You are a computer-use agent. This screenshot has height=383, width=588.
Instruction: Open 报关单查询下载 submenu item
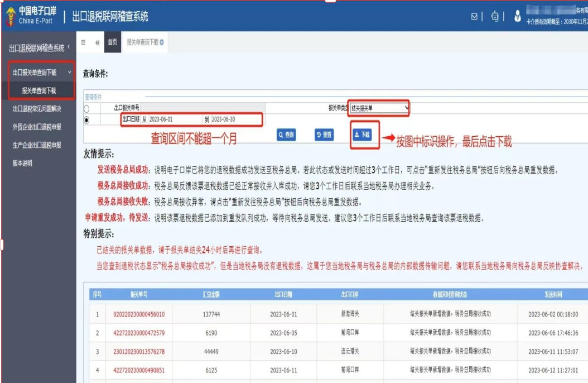point(39,90)
